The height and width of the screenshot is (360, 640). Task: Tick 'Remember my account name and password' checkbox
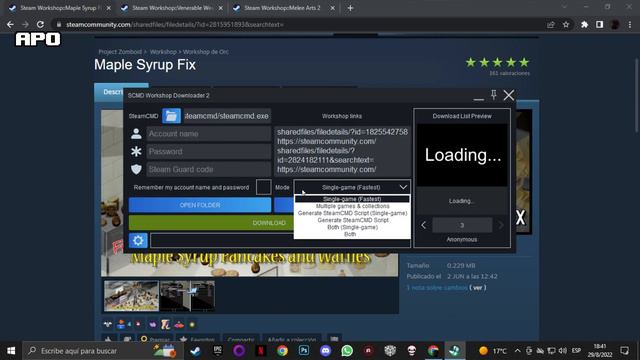point(263,187)
